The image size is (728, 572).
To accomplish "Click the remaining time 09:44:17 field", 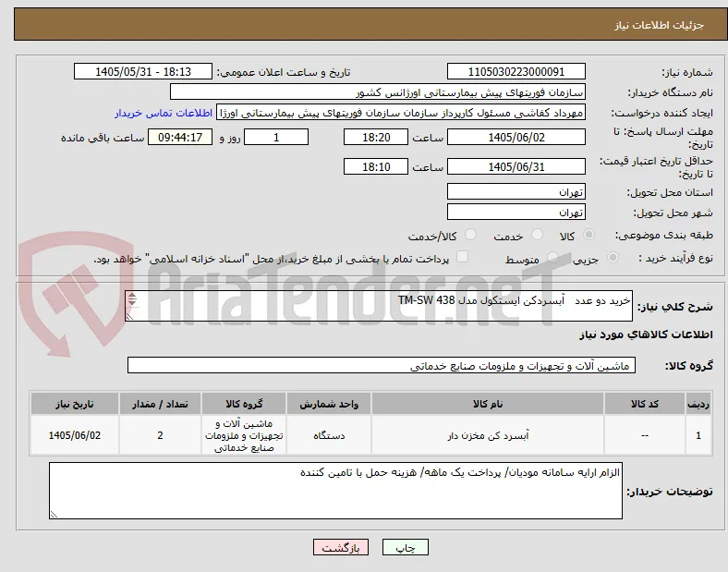I will (180, 137).
